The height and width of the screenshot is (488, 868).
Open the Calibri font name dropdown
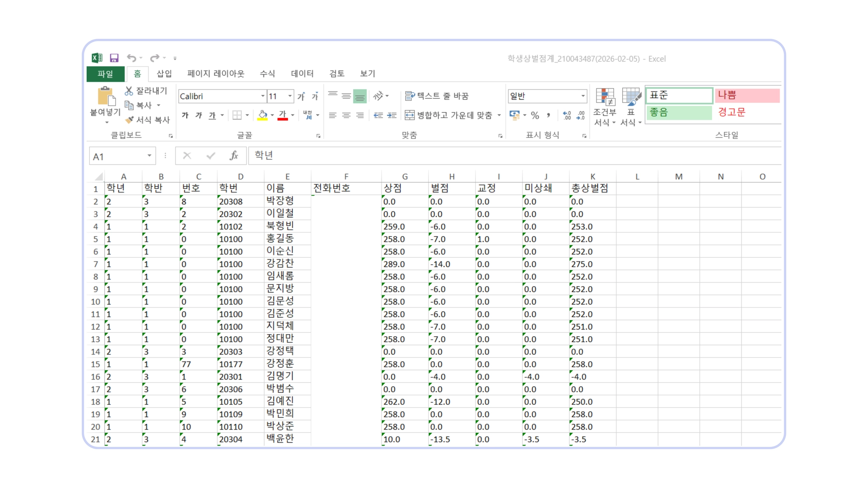pyautogui.click(x=262, y=96)
